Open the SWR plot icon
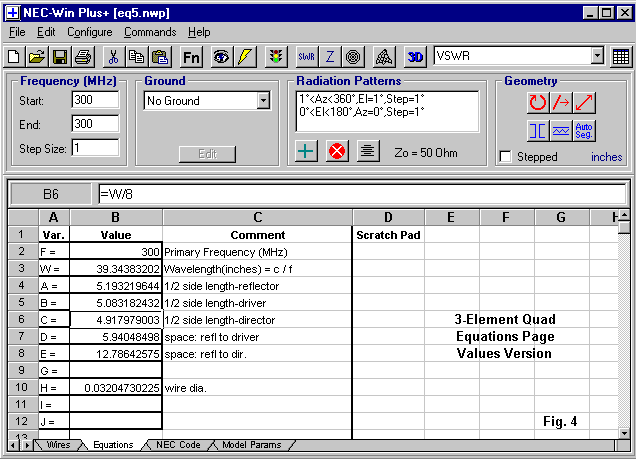Viewport: 636px width, 459px height. pos(307,57)
